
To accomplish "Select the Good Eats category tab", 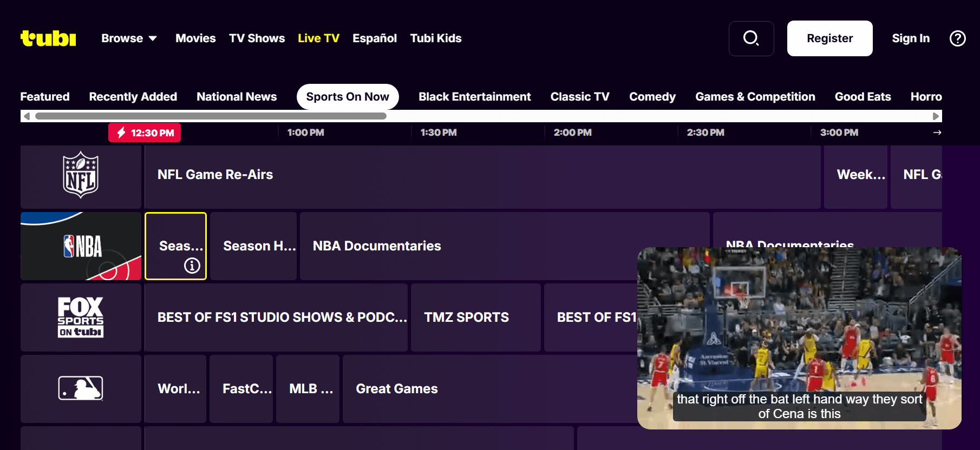I will tap(863, 97).
